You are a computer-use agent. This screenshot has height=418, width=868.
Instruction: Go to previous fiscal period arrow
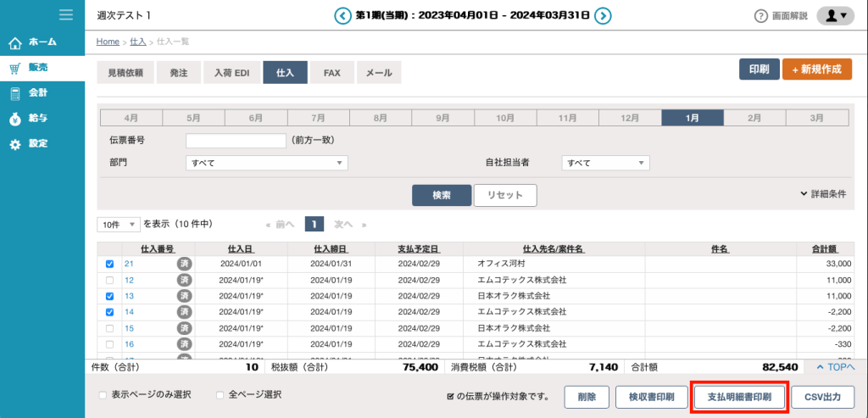[342, 15]
